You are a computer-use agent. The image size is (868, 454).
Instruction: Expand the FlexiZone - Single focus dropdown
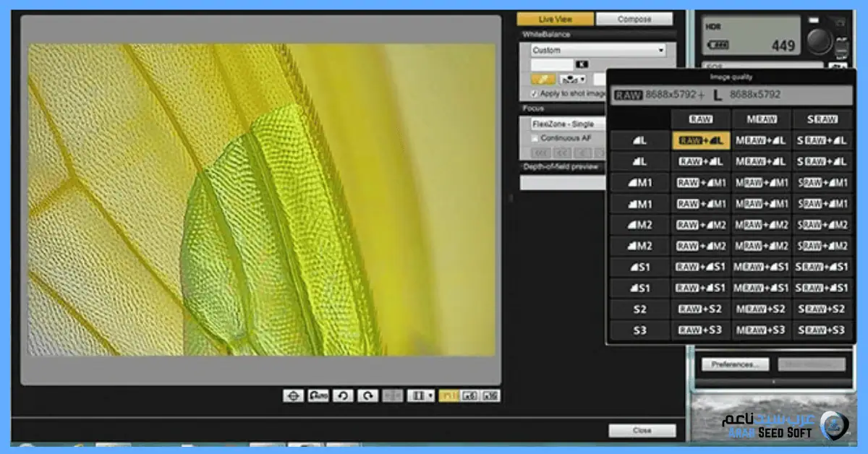coord(568,124)
